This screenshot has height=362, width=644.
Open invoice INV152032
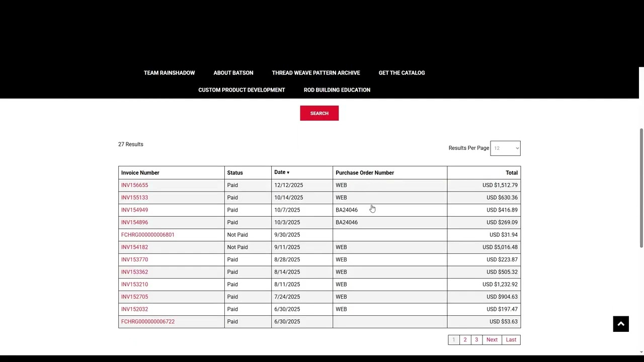pyautogui.click(x=134, y=309)
